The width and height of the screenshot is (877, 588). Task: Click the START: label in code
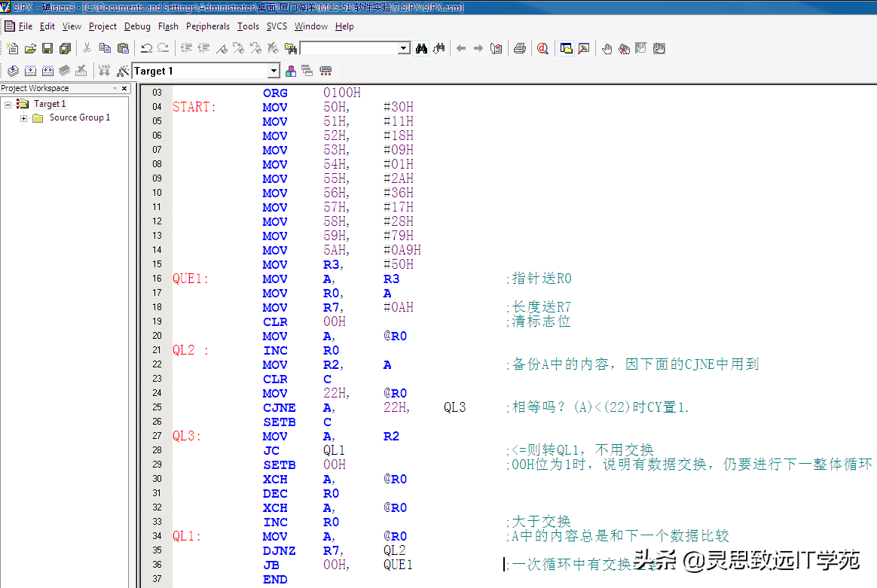point(194,107)
